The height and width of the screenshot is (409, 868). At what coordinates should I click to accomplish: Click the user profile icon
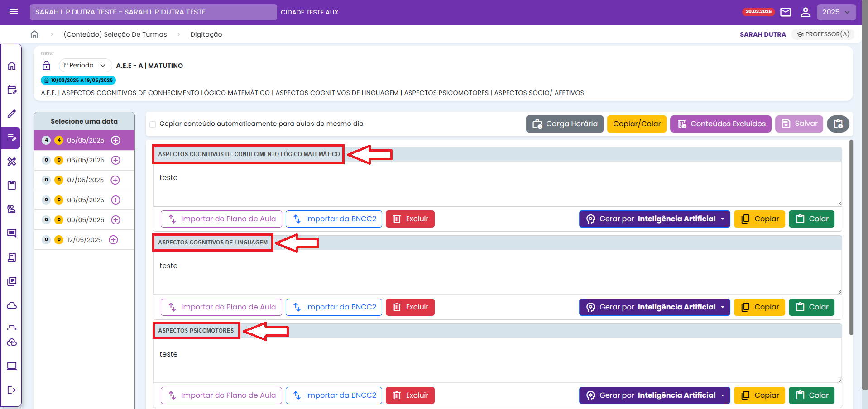point(805,12)
